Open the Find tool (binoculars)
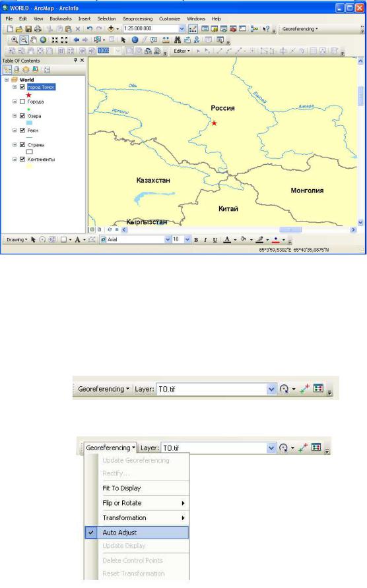Screen dimensions: 367x588 click(x=178, y=40)
